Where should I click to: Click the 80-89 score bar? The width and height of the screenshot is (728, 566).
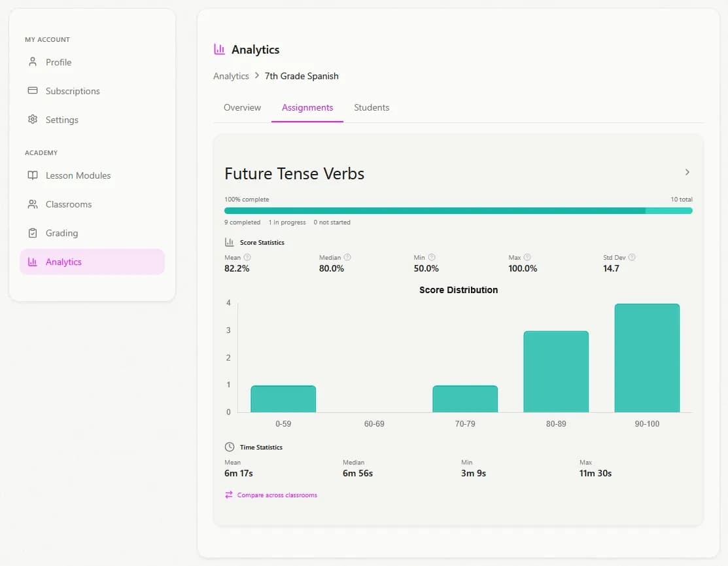point(556,372)
